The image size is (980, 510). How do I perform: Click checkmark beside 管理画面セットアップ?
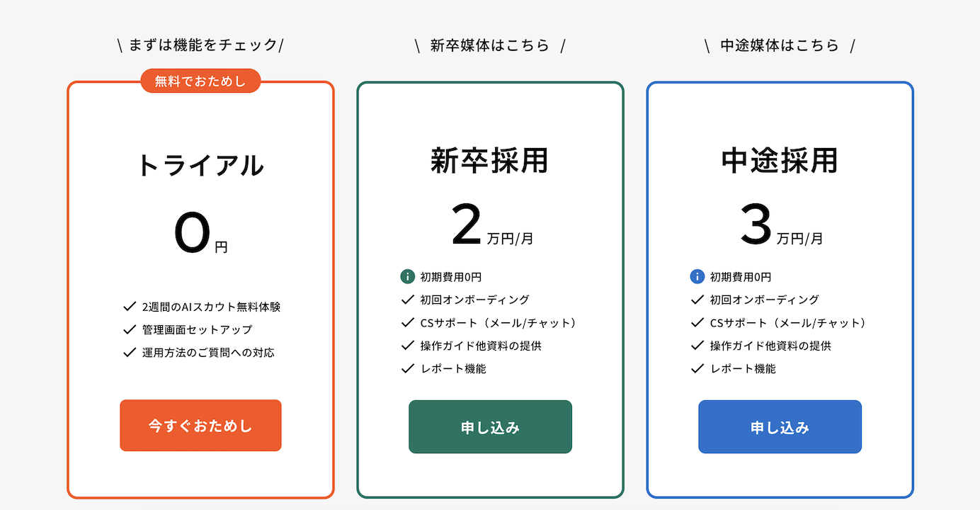click(x=130, y=329)
